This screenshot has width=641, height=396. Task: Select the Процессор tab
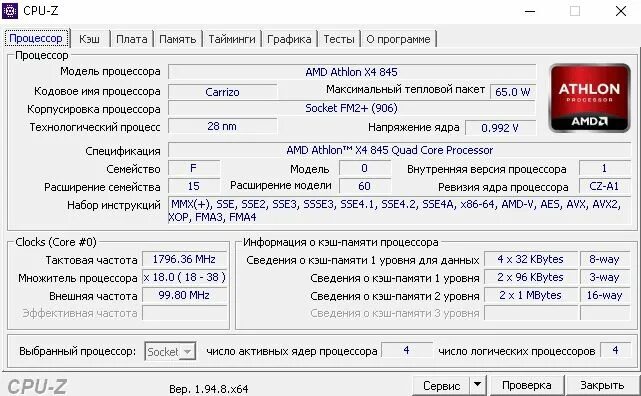click(x=36, y=38)
